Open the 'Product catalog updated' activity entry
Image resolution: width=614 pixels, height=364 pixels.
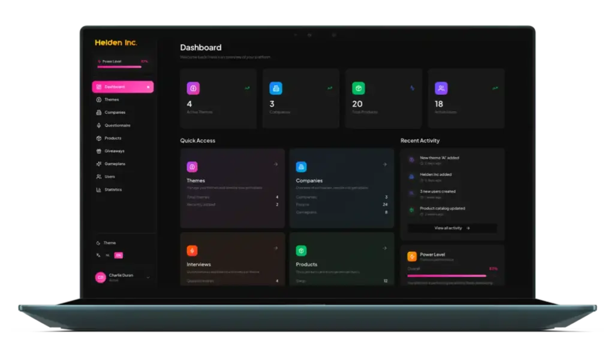(x=442, y=209)
